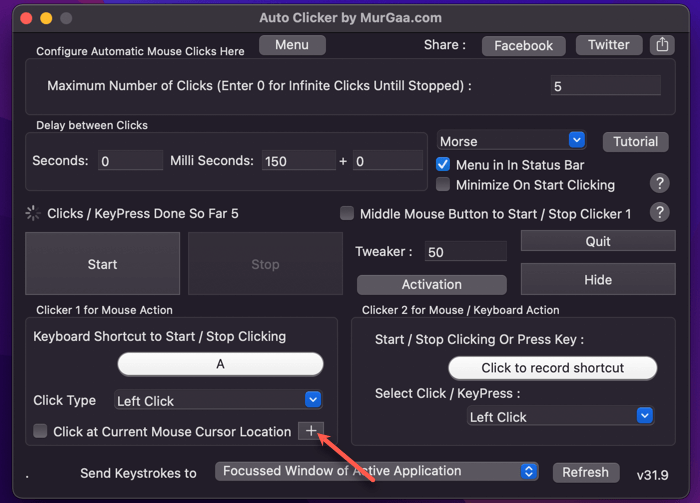Click the Clicker 1 for Mouse Action label
The height and width of the screenshot is (503, 700).
[x=104, y=310]
